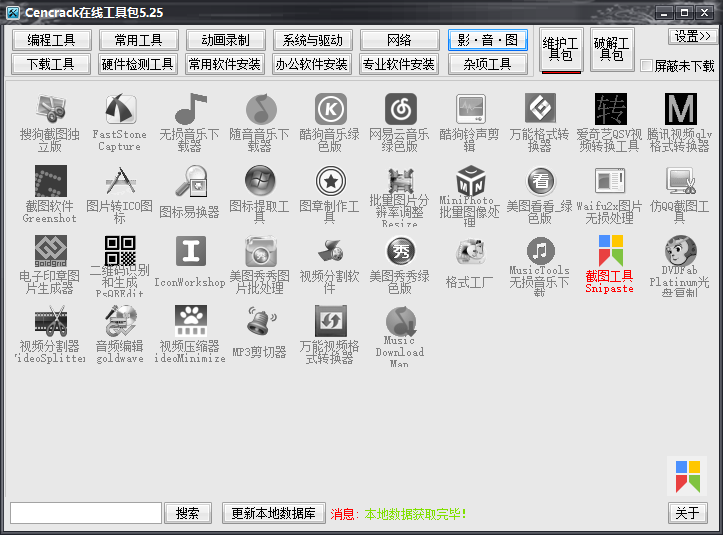The height and width of the screenshot is (535, 723).
Task: Switch to 杂项工具 category
Action: (x=487, y=64)
